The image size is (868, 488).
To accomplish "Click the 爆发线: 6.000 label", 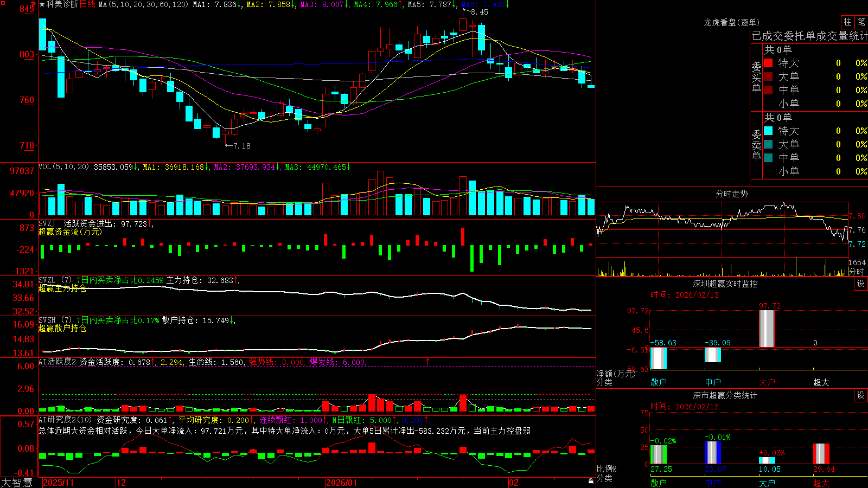I will coord(337,362).
